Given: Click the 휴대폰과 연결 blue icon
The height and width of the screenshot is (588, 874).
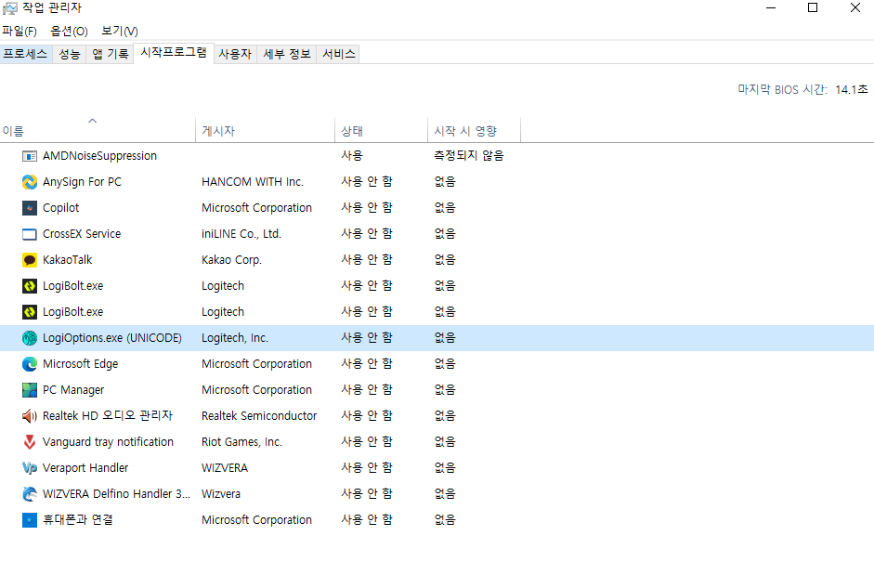Looking at the screenshot, I should point(30,520).
